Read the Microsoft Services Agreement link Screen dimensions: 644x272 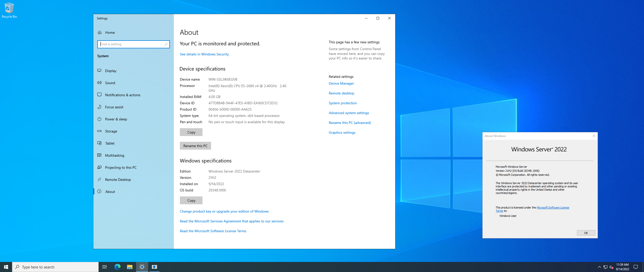click(231, 221)
